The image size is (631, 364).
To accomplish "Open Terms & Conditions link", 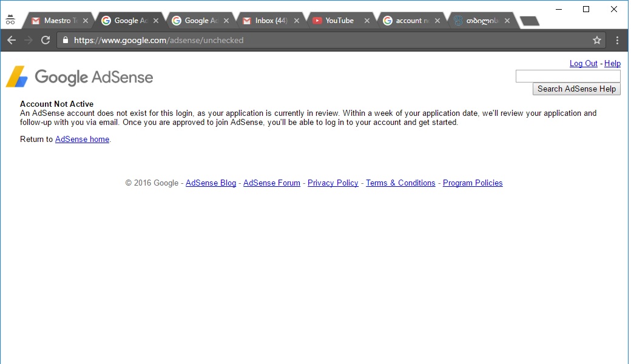I will click(x=400, y=183).
